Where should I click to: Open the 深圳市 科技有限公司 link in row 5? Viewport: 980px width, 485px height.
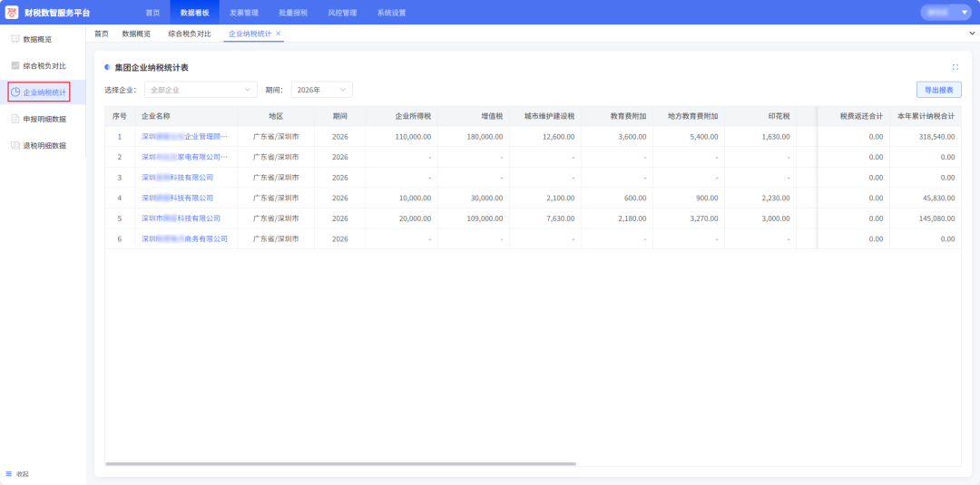(181, 218)
